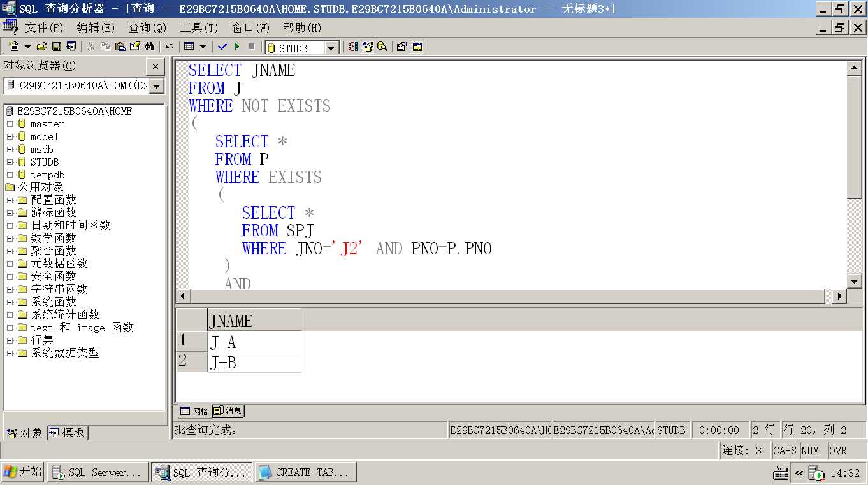Expand the 配置函数 folder
Viewport: 868px width, 485px height.
10,200
